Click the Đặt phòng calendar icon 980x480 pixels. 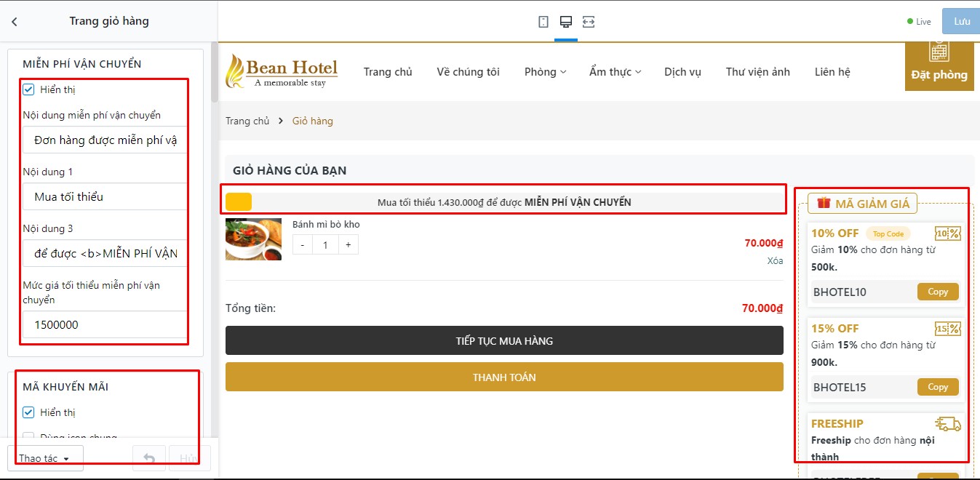(939, 52)
